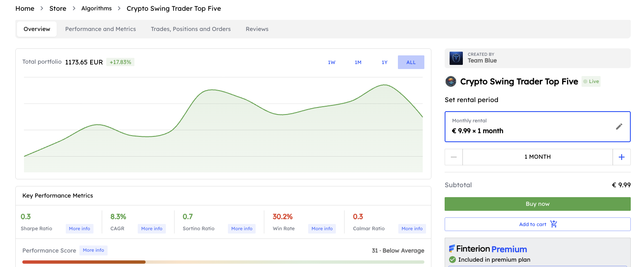Switch chart timeframe to 1Y
This screenshot has height=267, width=644.
point(384,62)
